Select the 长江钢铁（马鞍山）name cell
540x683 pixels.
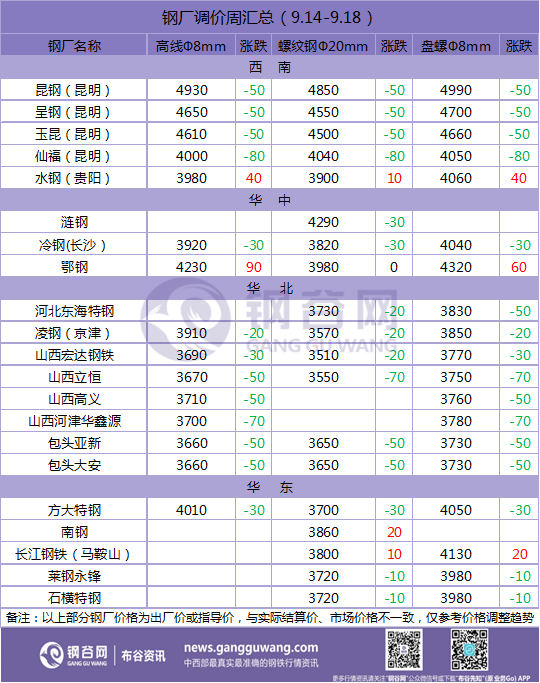click(x=74, y=554)
